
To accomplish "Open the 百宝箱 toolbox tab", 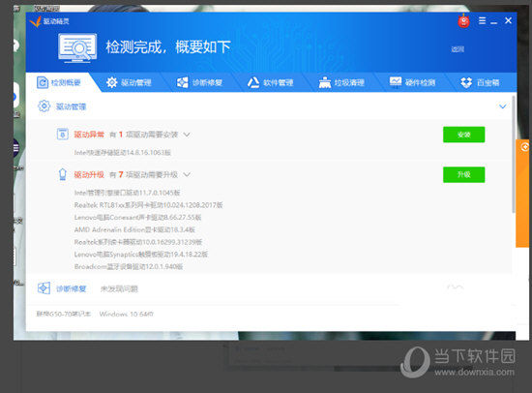I will (480, 82).
